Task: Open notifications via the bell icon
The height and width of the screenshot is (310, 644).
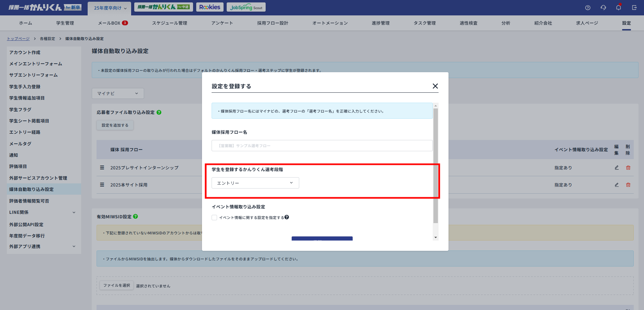Action: (x=619, y=7)
